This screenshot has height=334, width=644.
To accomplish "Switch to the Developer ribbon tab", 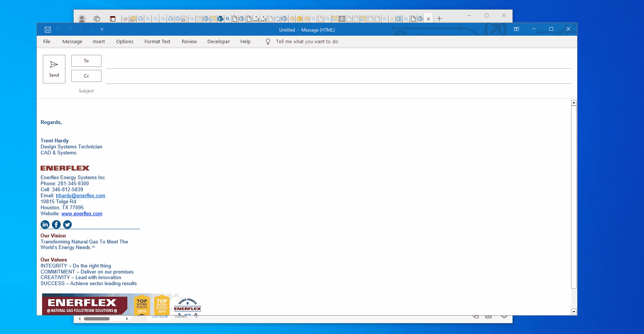I will click(x=219, y=42).
